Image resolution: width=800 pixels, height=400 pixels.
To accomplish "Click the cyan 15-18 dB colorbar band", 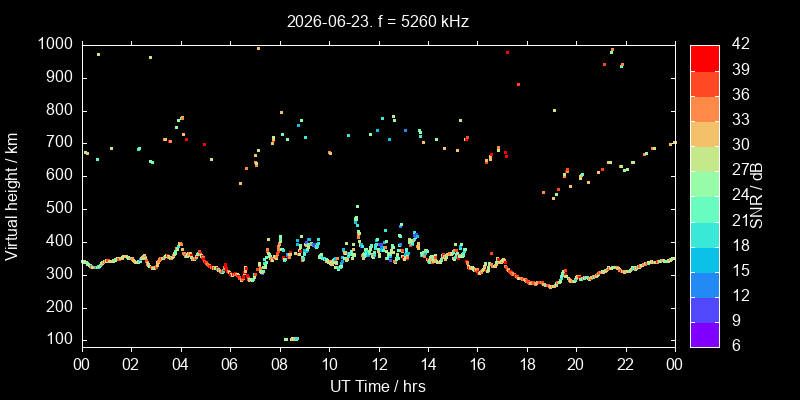I will (x=705, y=259).
